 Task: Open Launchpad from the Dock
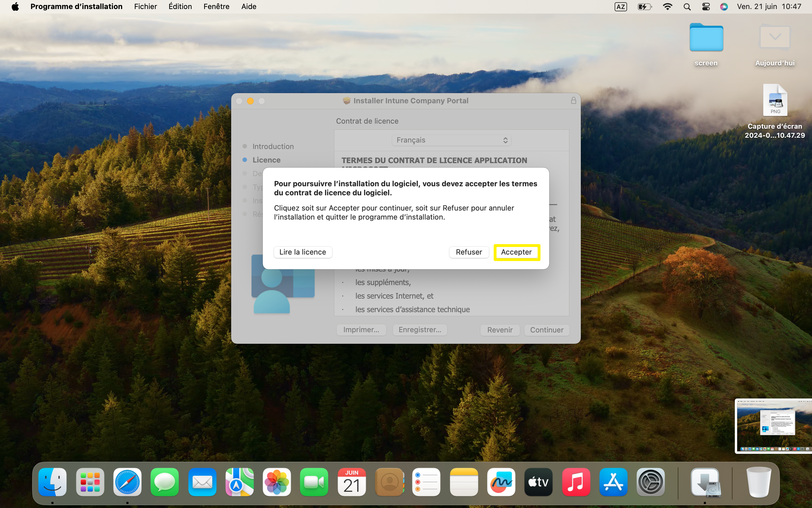click(90, 482)
